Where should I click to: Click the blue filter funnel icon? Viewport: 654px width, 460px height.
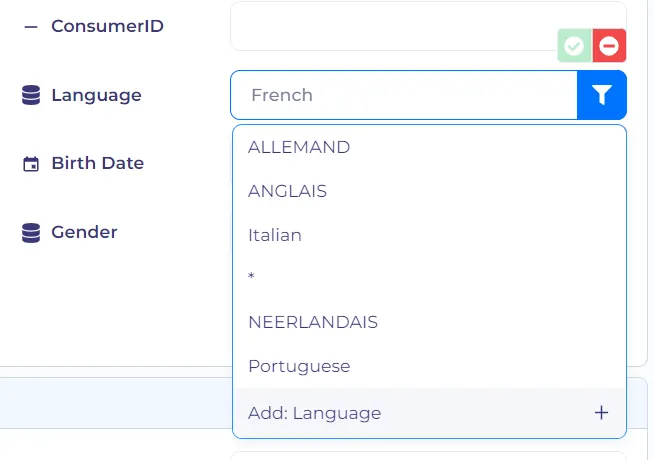pos(601,95)
